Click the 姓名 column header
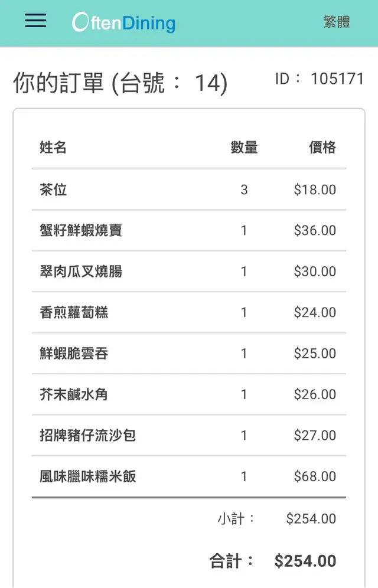 [53, 148]
